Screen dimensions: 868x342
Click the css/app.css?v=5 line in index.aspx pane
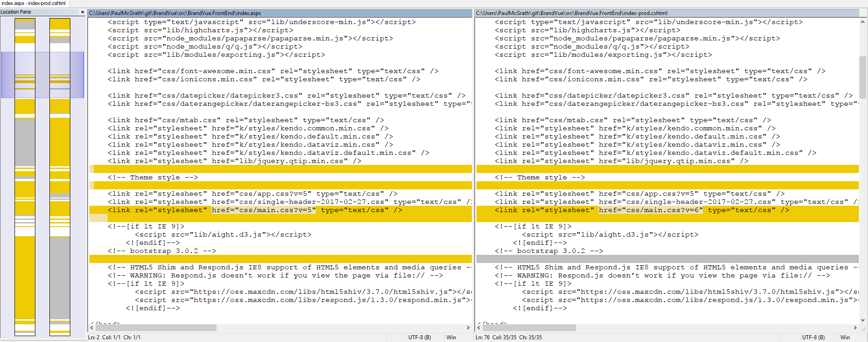(253, 193)
